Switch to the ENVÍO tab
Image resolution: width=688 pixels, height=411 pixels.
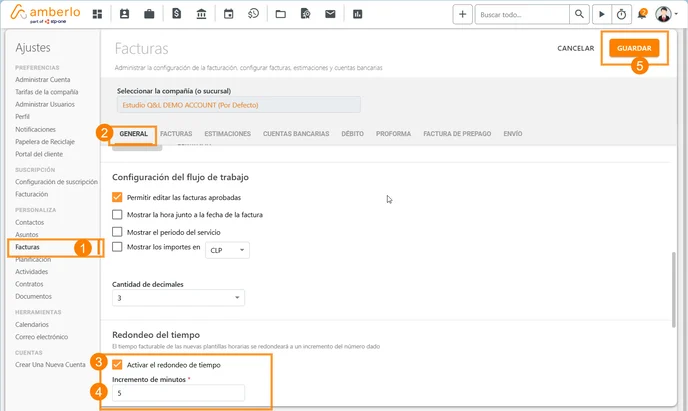[513, 134]
